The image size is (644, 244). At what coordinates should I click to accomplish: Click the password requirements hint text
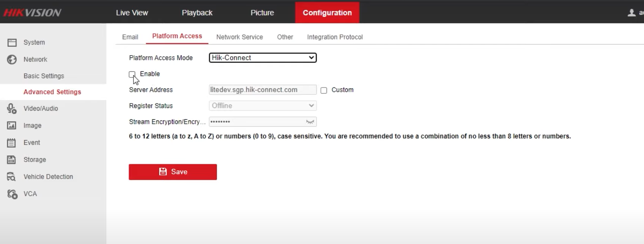pyautogui.click(x=350, y=136)
